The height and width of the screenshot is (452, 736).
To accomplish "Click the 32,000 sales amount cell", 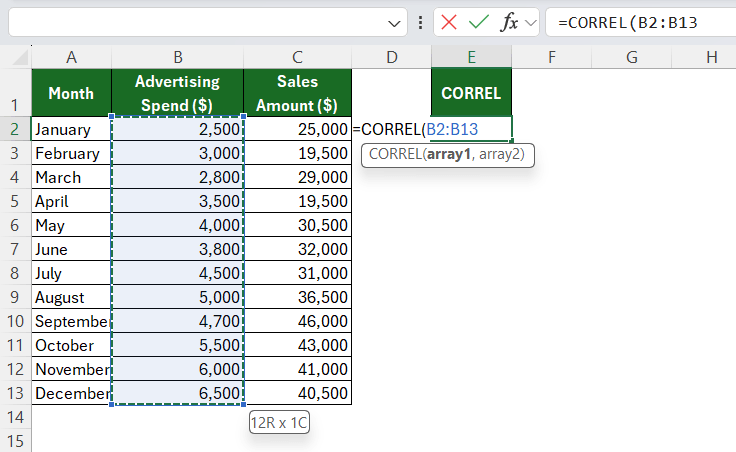I will tap(297, 249).
